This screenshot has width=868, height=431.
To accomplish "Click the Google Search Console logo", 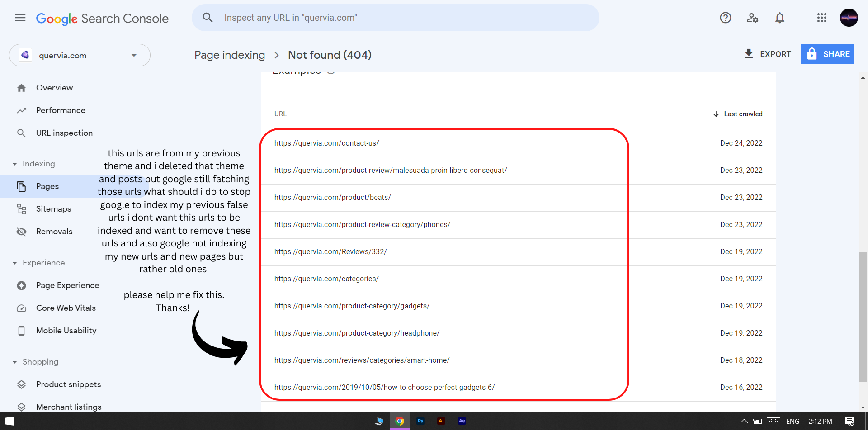I will tap(102, 19).
